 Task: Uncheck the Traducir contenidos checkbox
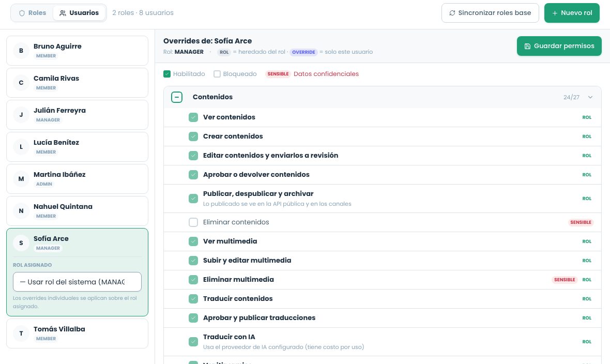pyautogui.click(x=193, y=299)
